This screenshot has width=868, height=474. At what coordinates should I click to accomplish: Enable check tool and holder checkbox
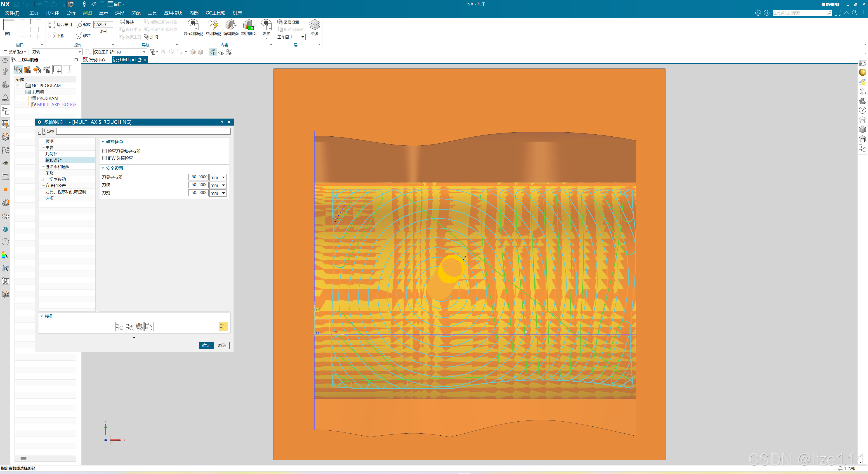(x=105, y=151)
